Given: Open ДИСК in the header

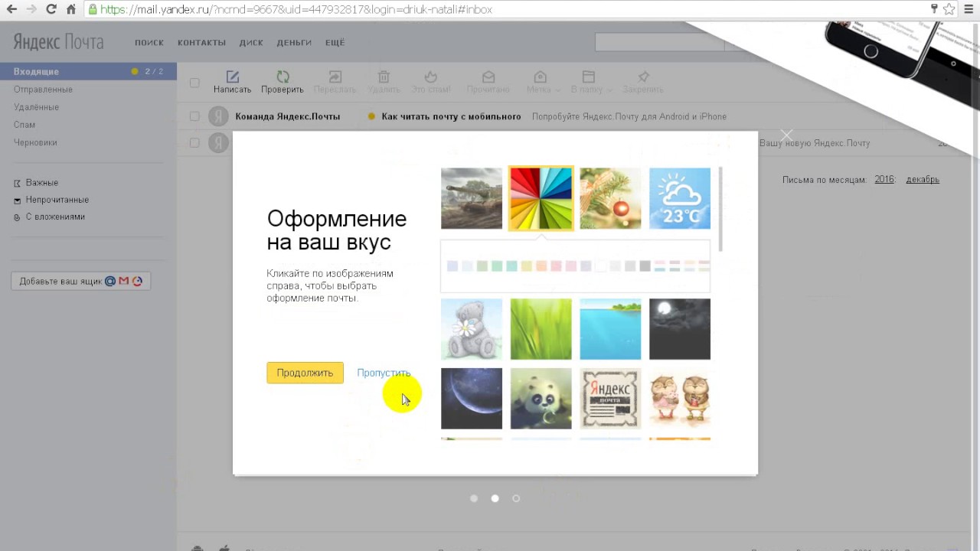Looking at the screenshot, I should (x=251, y=43).
